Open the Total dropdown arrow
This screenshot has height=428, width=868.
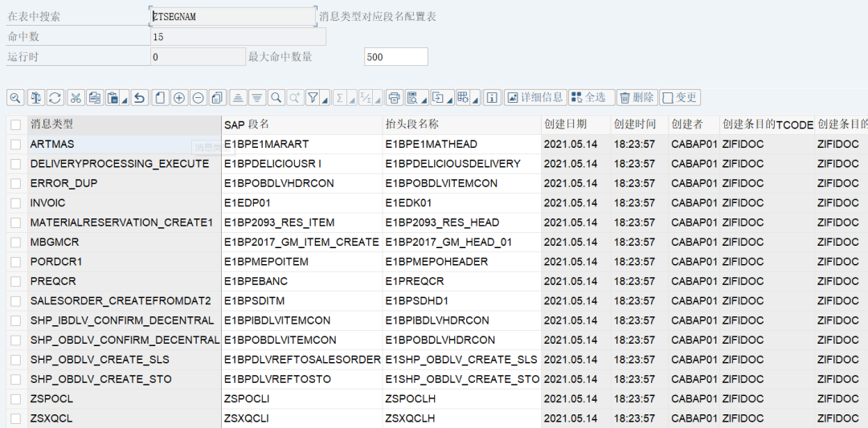(x=352, y=100)
